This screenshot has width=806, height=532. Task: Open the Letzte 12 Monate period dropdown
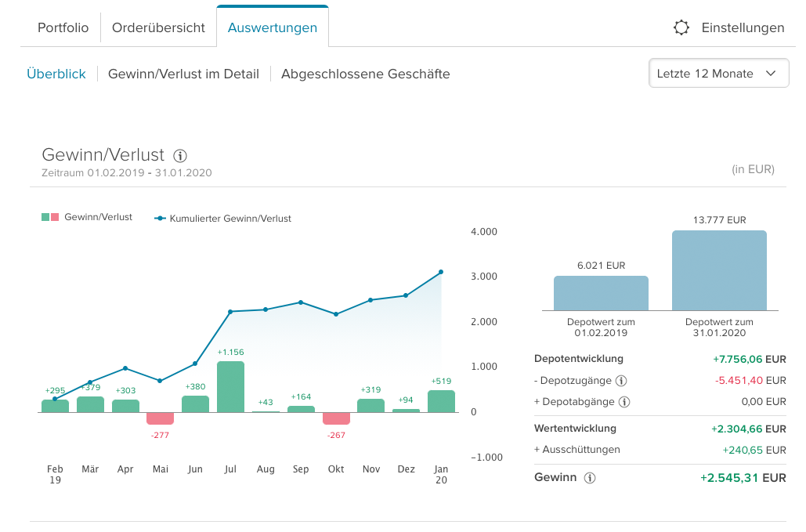[x=718, y=74]
